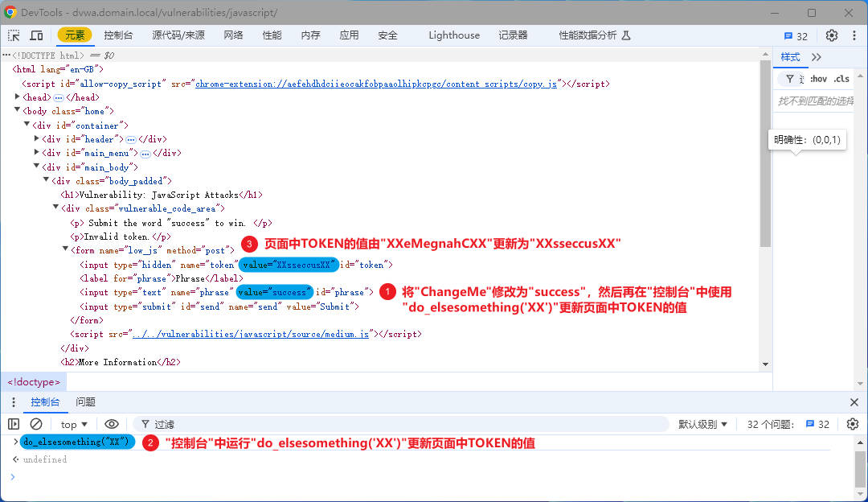Select the phrase value success attribute
This screenshot has height=502, width=868.
pos(275,292)
